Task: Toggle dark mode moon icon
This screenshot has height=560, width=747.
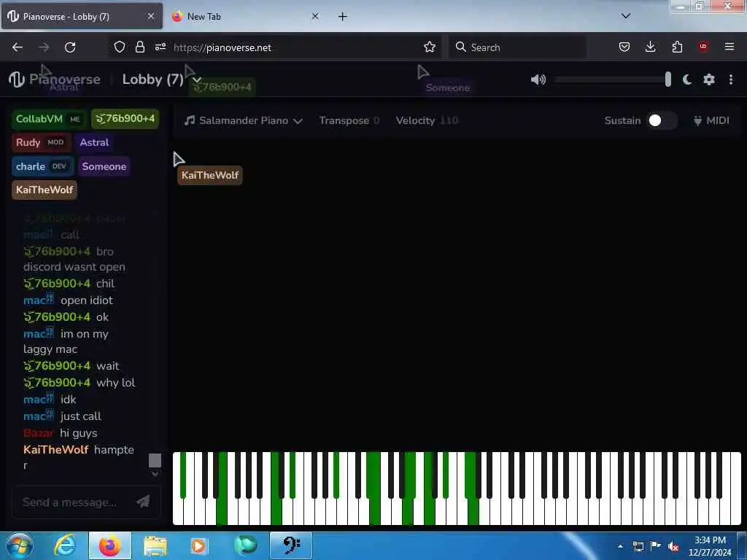Action: point(687,79)
